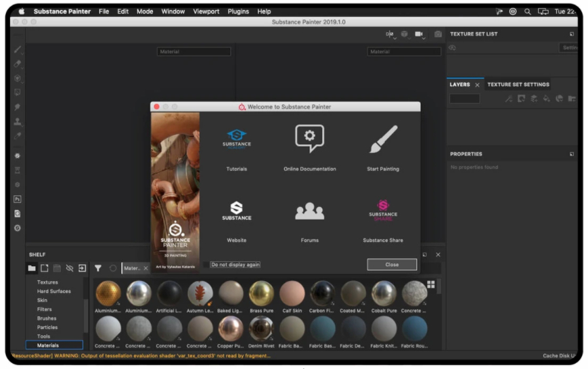Select the Material picker eyedropper tool

point(18,135)
